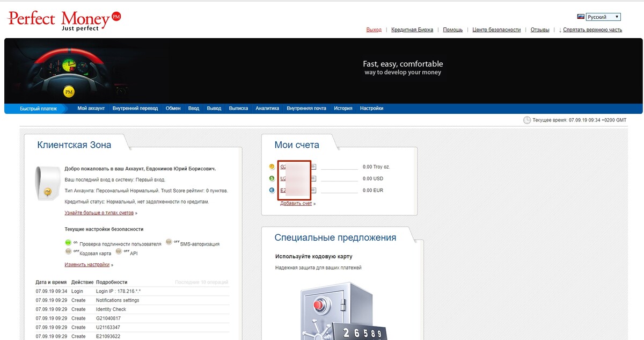Click the E21093622 entry in operations list
The height and width of the screenshot is (340, 644).
coord(108,336)
